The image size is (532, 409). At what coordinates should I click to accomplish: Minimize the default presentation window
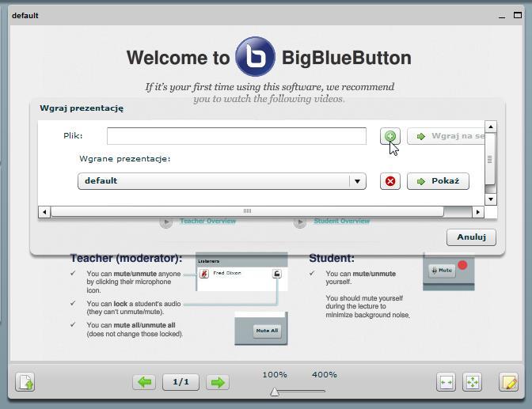tap(502, 16)
